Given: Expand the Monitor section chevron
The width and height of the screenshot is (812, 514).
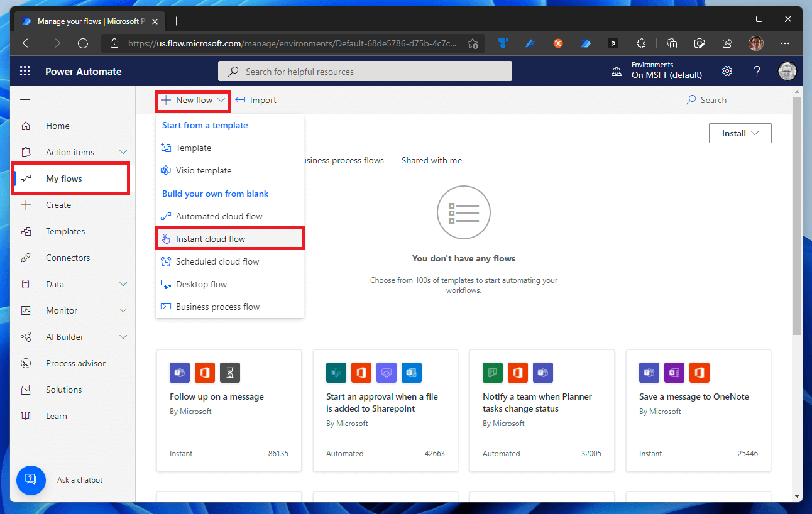Looking at the screenshot, I should 123,310.
